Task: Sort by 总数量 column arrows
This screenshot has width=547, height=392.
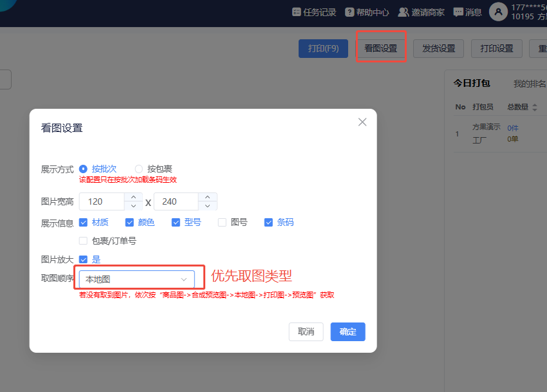Action: coord(534,107)
